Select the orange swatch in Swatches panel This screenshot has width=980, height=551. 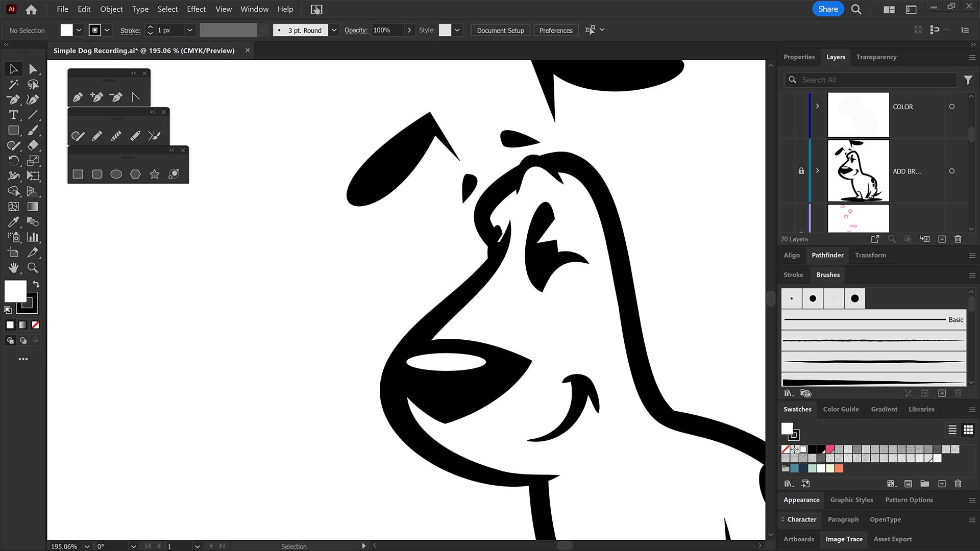[839, 468]
